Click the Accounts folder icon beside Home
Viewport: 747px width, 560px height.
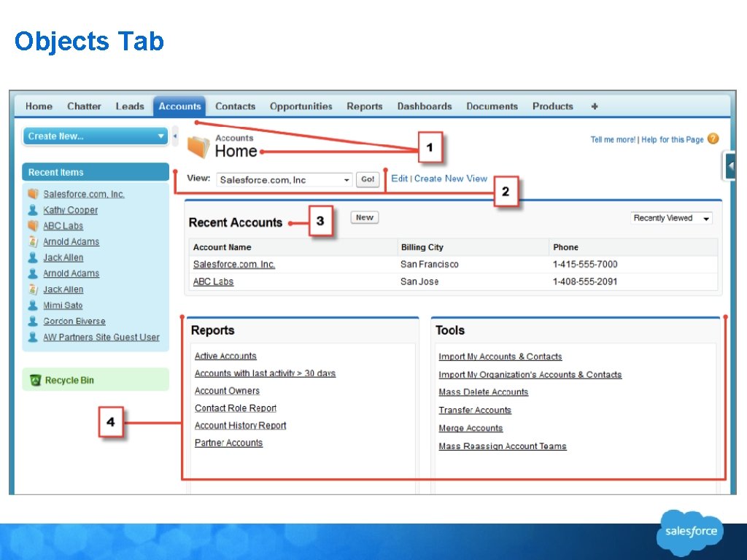tap(198, 147)
